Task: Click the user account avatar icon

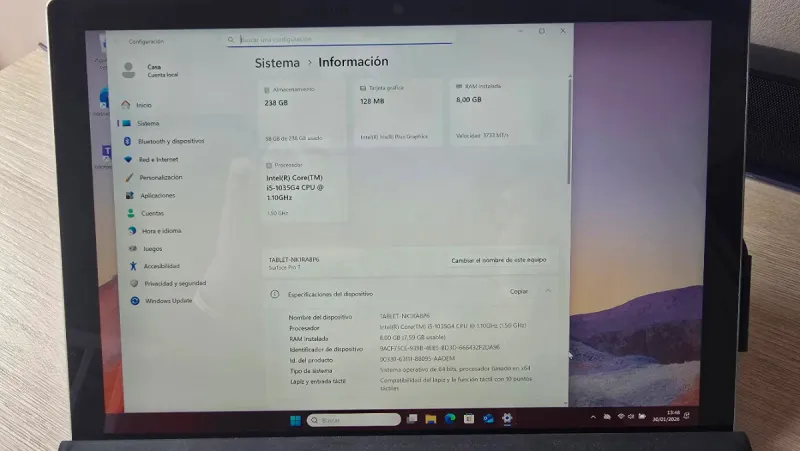Action: click(x=129, y=70)
